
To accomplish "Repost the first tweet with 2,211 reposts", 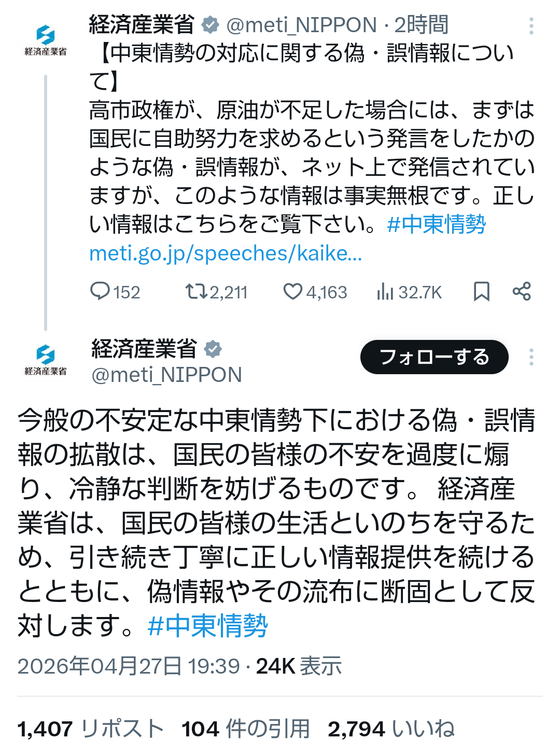I will [x=197, y=292].
